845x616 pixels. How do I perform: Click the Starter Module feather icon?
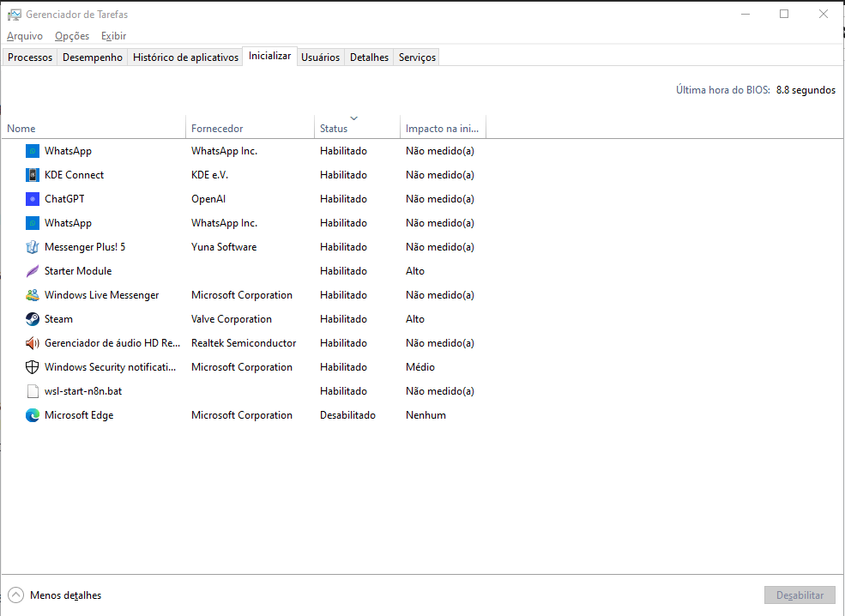33,271
